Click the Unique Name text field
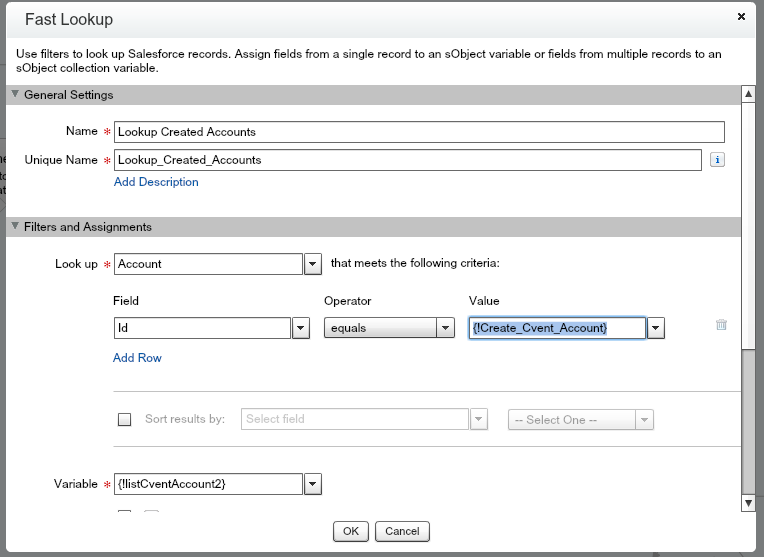 point(407,160)
